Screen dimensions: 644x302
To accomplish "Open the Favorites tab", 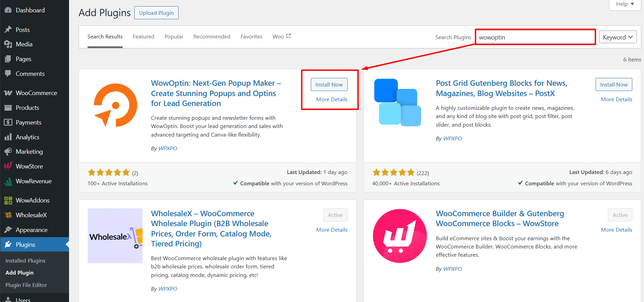I will tap(251, 37).
